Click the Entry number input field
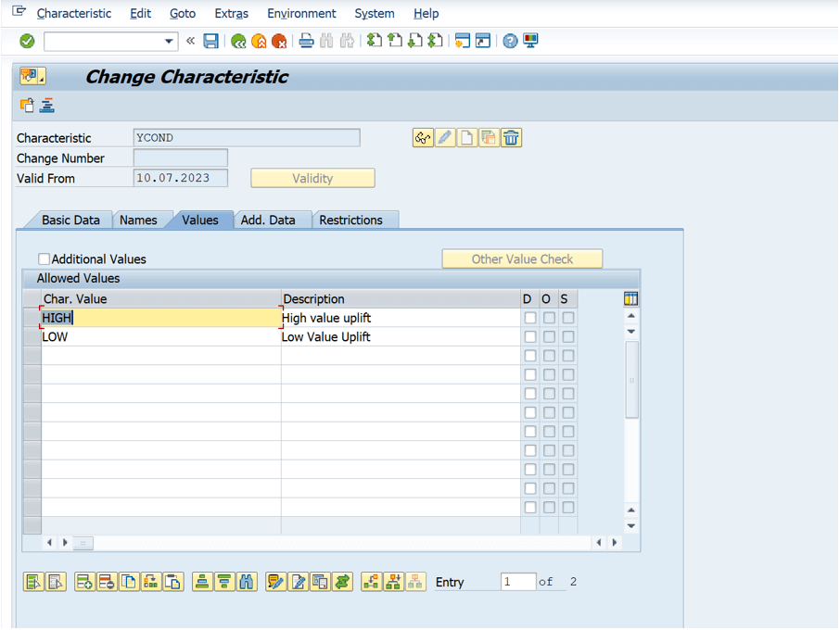The height and width of the screenshot is (630, 840). (518, 582)
